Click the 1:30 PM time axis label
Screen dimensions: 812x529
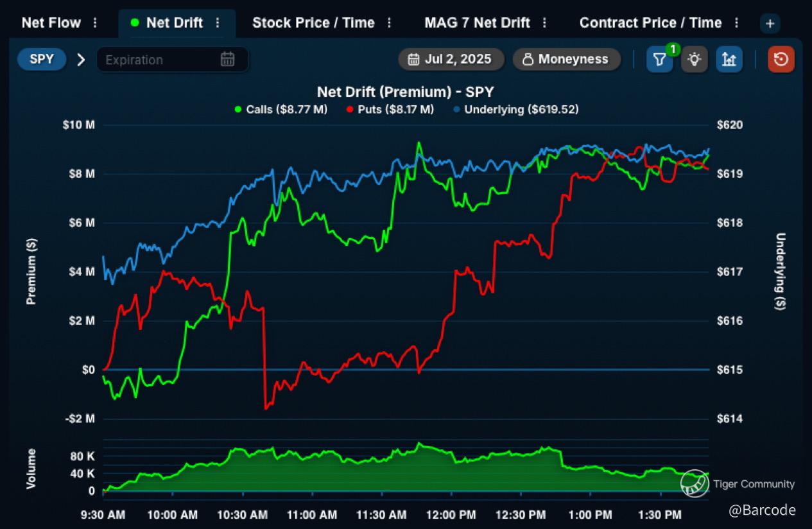661,515
